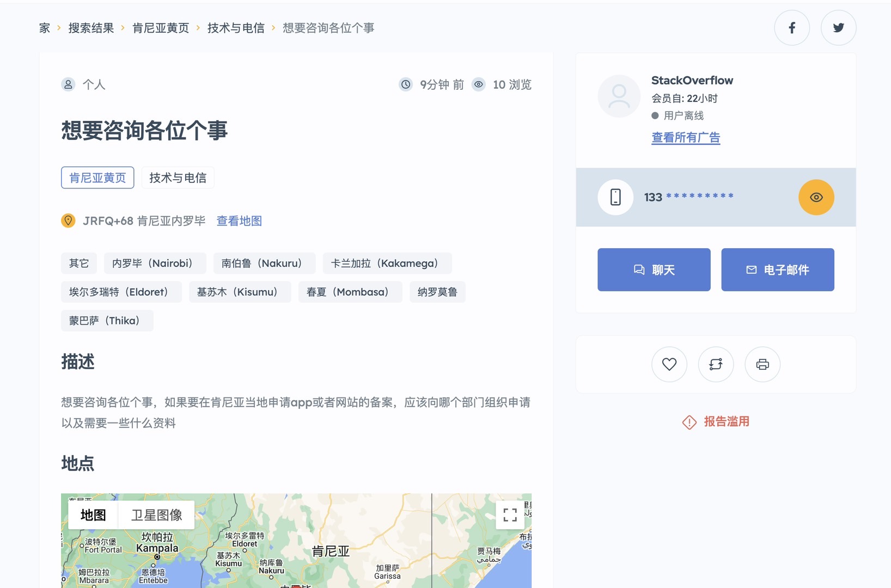Select the 肯尼亚黄页 category tag
The image size is (891, 588).
coord(97,177)
